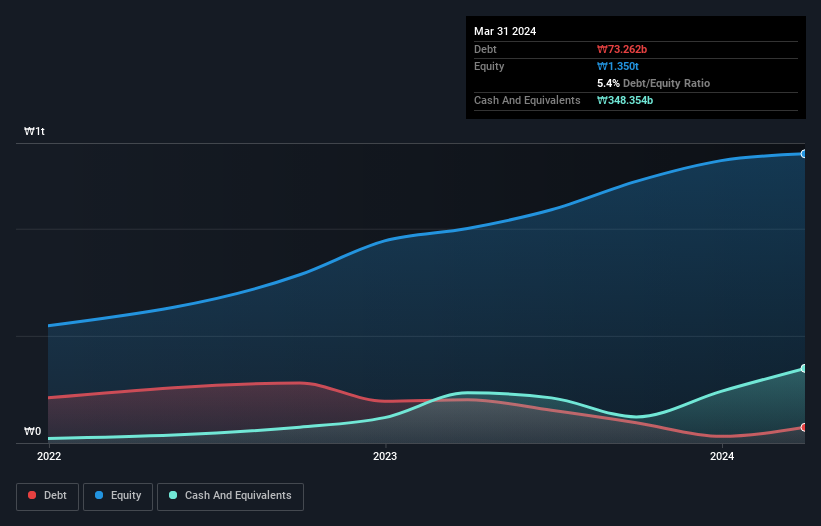Click the 5.4% Debt/Equity Ratio text

point(653,83)
